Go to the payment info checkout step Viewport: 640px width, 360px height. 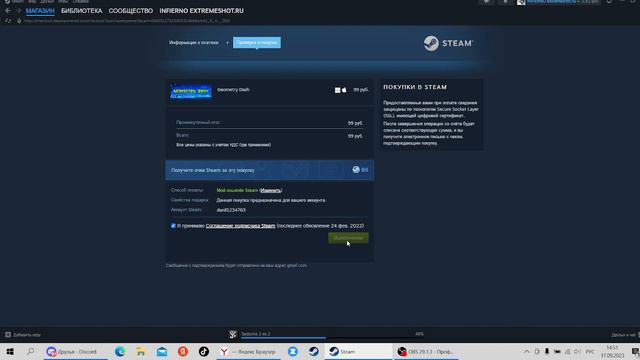pyautogui.click(x=193, y=42)
